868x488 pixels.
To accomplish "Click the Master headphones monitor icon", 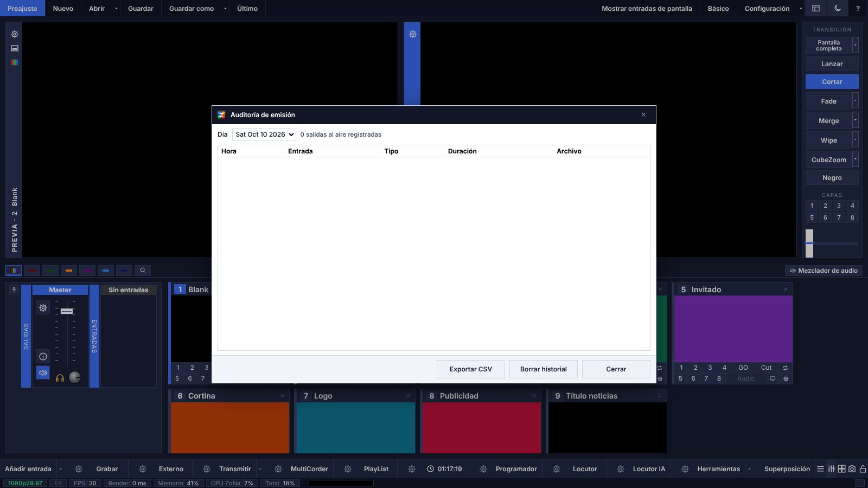I will (x=60, y=378).
